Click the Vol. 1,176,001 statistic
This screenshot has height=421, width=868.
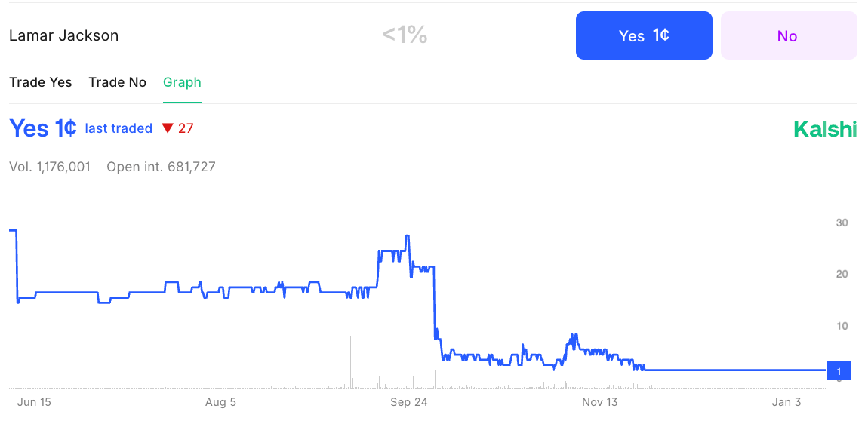coord(50,167)
